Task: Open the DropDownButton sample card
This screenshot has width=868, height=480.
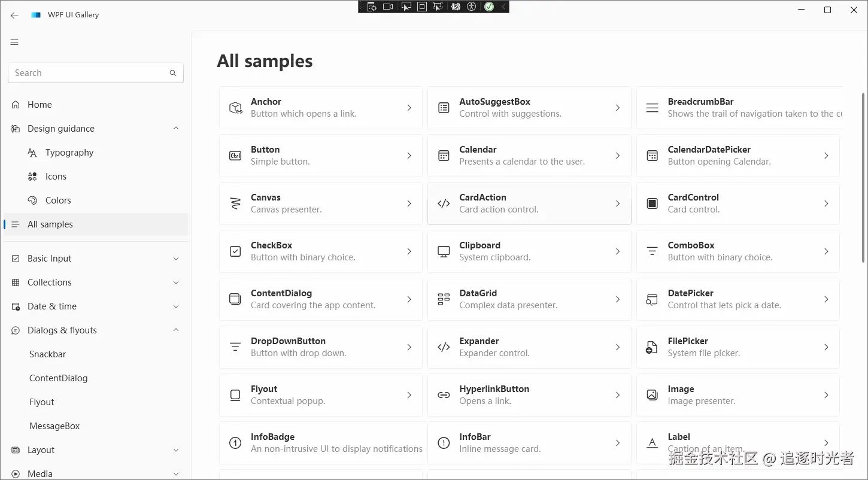Action: (x=320, y=347)
